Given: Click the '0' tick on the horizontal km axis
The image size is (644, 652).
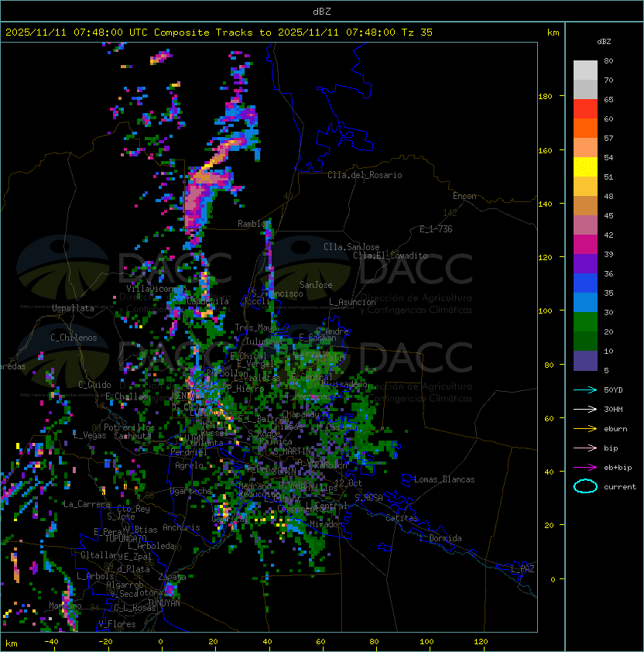Looking at the screenshot, I should [x=160, y=642].
